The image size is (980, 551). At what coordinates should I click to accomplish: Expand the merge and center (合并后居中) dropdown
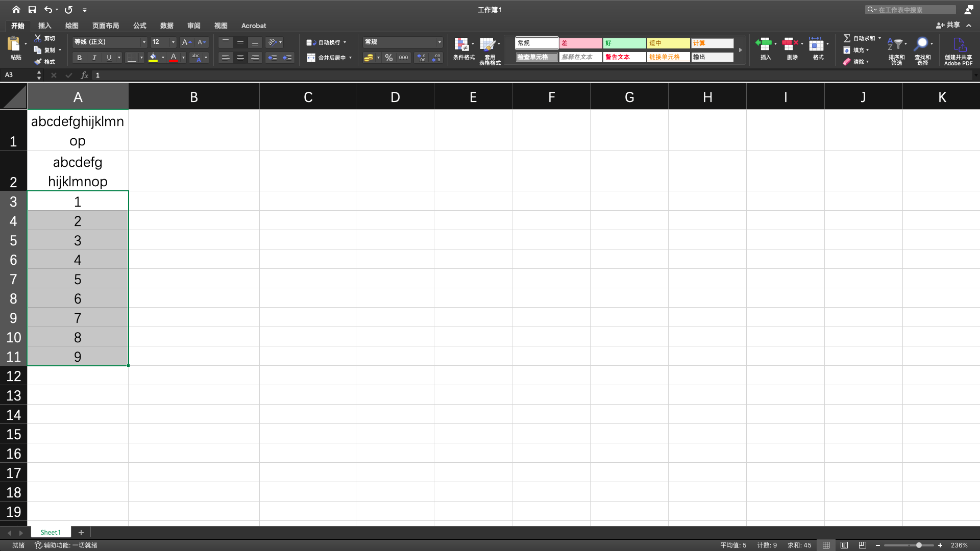tap(350, 58)
